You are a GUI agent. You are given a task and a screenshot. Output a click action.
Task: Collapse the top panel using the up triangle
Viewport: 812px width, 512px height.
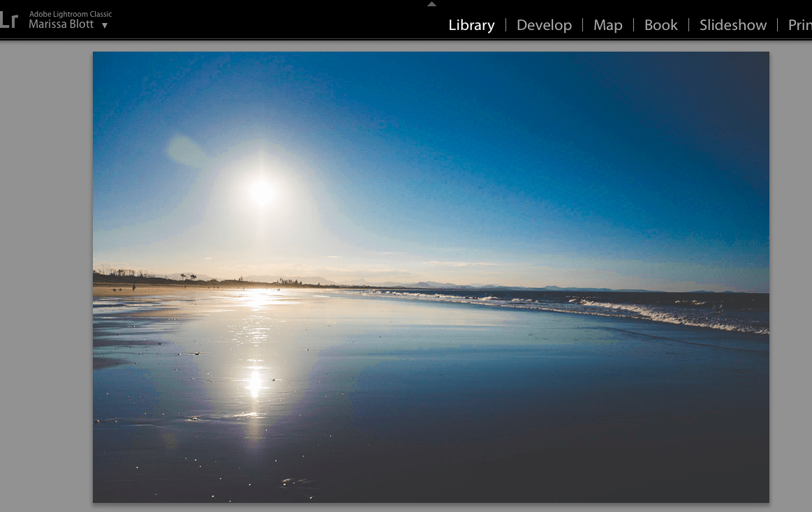coord(431,4)
